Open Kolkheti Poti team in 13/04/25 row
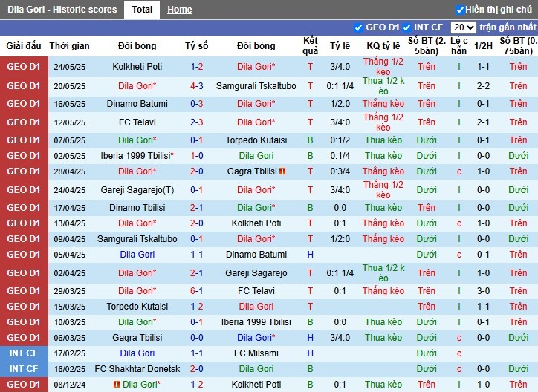This screenshot has height=392, width=538. click(x=256, y=223)
